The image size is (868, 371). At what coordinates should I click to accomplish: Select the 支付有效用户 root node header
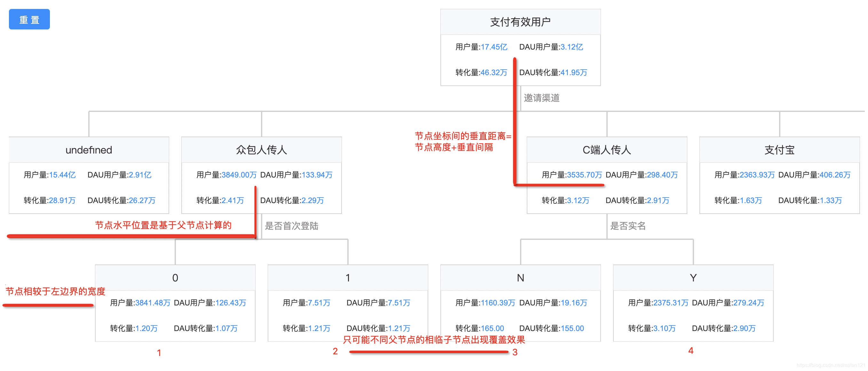(520, 22)
